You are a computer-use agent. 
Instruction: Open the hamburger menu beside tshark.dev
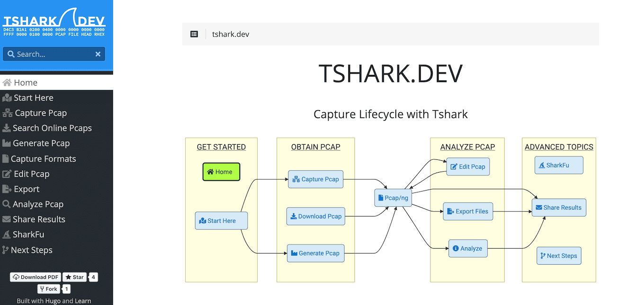point(194,34)
